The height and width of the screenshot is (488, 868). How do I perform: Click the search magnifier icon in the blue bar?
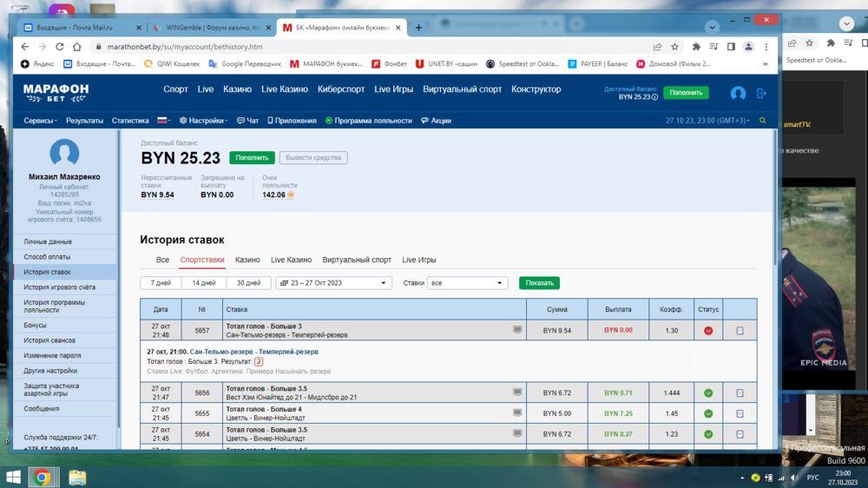pos(763,121)
